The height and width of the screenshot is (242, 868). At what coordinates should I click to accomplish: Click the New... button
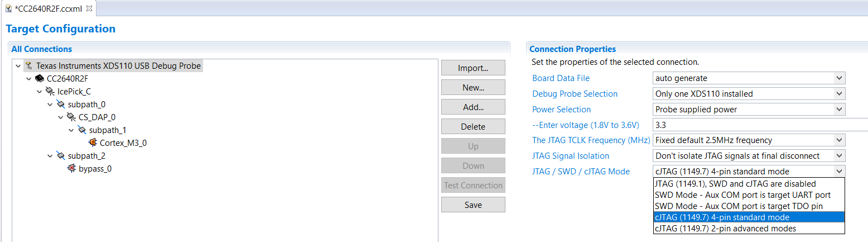coord(473,88)
